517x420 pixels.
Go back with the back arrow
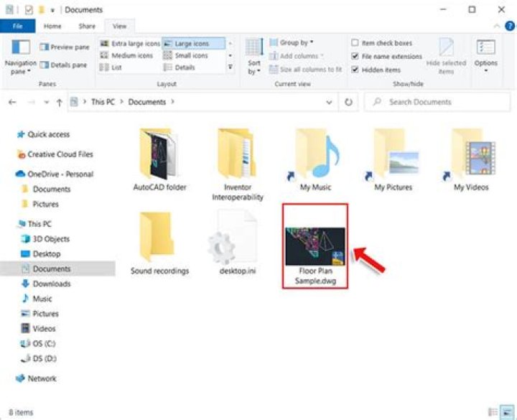pos(12,102)
